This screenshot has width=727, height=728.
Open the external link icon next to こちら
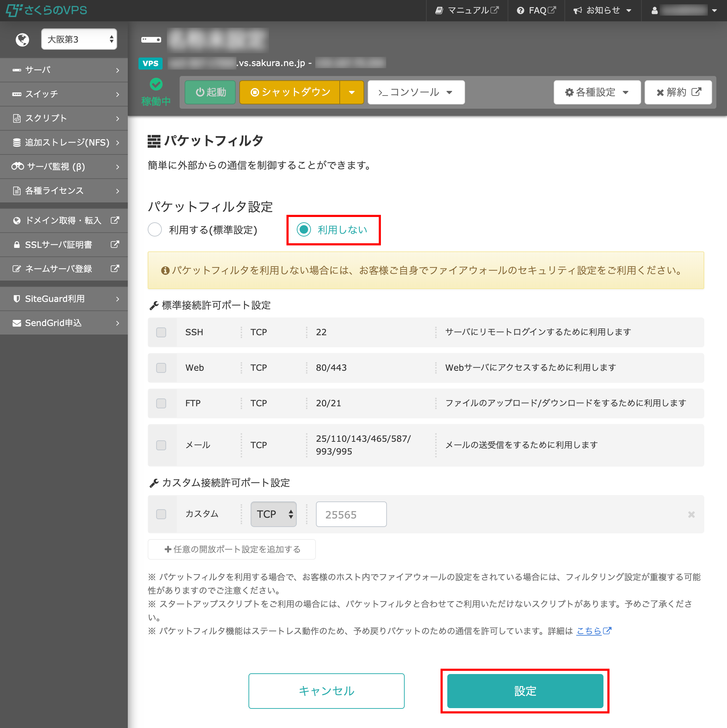pyautogui.click(x=607, y=630)
